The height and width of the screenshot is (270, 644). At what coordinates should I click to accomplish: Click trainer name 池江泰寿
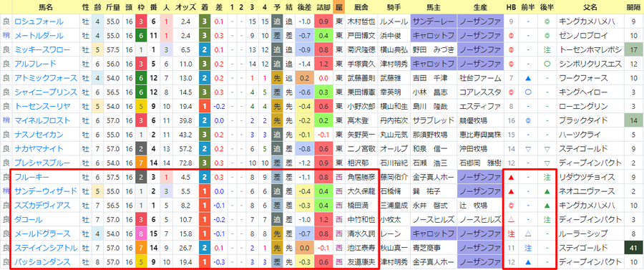(361, 248)
